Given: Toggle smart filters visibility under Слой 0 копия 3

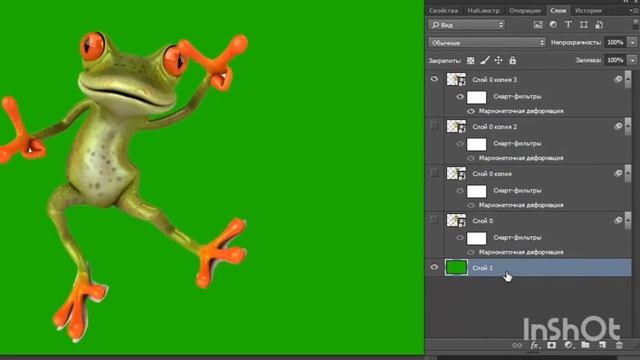Looking at the screenshot, I should click(x=460, y=97).
